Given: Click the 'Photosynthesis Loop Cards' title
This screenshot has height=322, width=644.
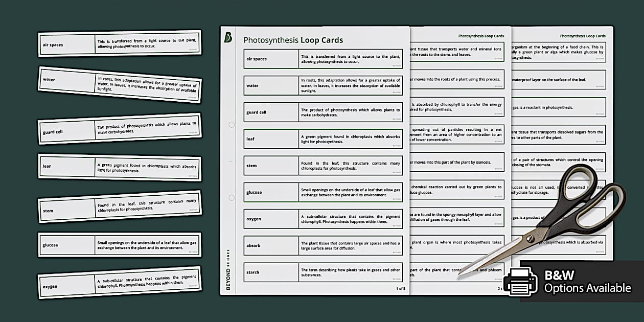Looking at the screenshot, I should pos(293,40).
